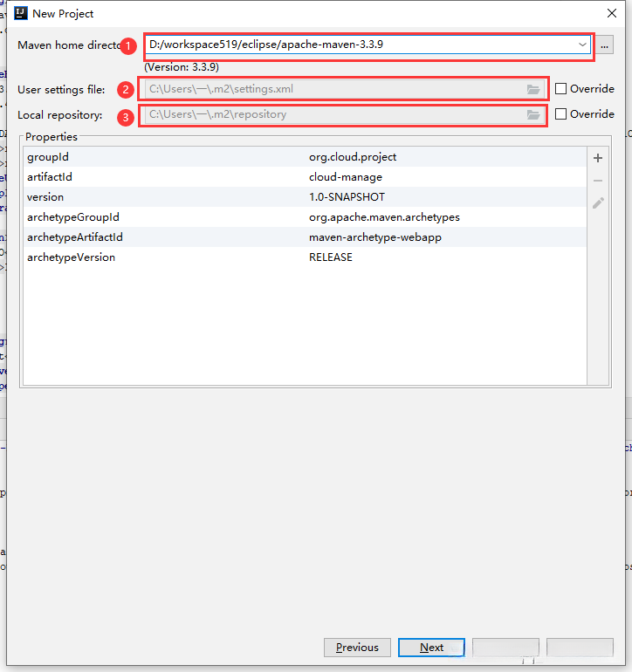Viewport: 632px width, 672px height.
Task: Click the minus icon to remove a property
Action: [x=598, y=181]
